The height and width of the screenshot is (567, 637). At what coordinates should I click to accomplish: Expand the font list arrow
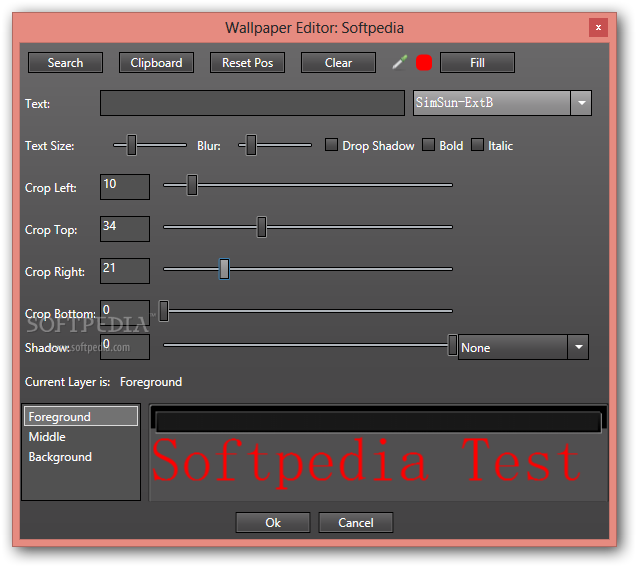point(581,103)
